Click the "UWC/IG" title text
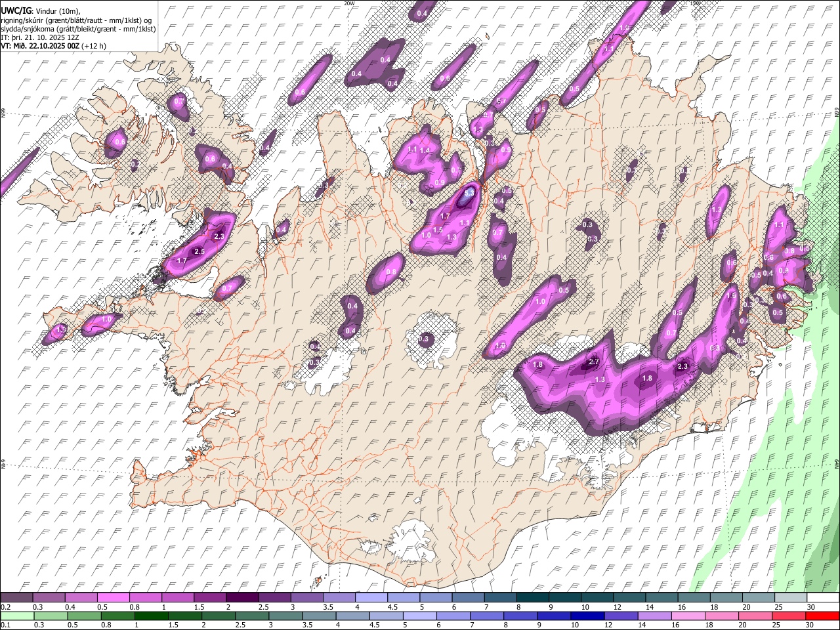 point(16,10)
